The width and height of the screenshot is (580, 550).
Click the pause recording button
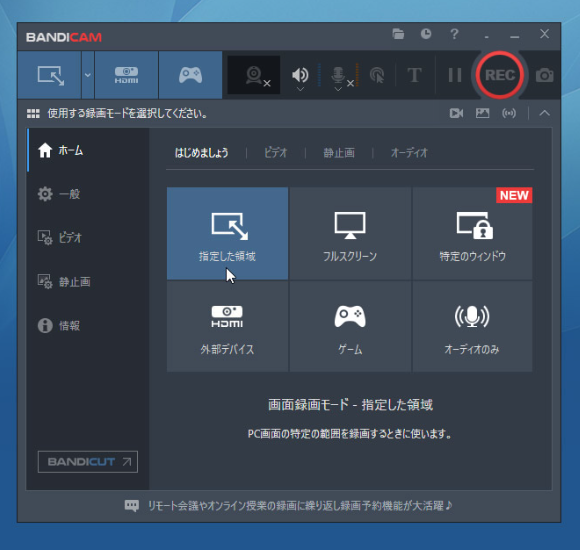point(455,75)
